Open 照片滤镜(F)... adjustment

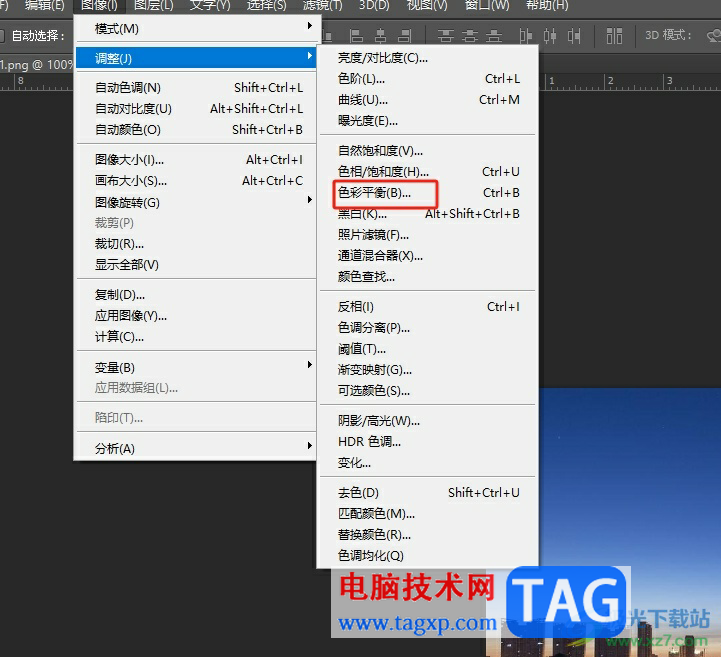click(x=428, y=235)
